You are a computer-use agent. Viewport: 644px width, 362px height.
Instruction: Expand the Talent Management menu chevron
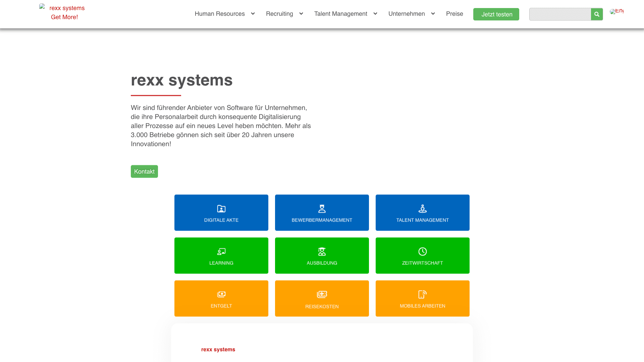point(375,14)
